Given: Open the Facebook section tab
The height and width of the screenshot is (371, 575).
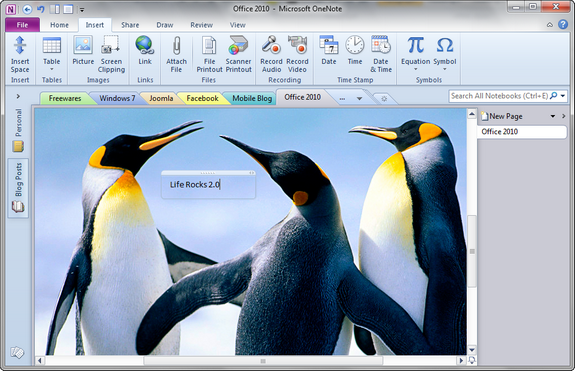Looking at the screenshot, I should [x=202, y=98].
